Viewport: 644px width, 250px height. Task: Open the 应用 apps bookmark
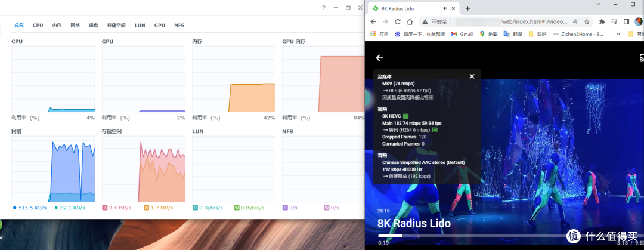pos(379,34)
